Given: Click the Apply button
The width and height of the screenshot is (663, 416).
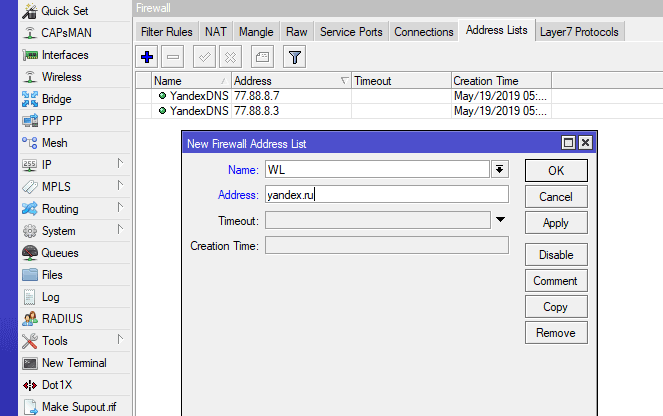Looking at the screenshot, I should click(556, 223).
